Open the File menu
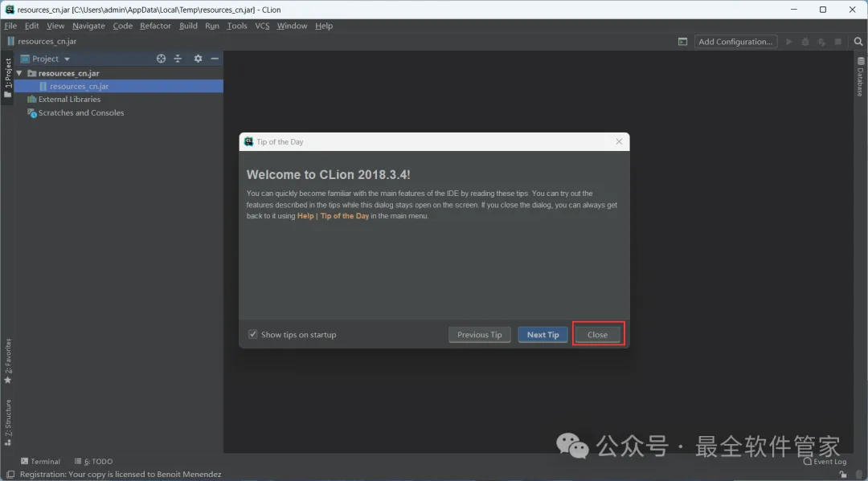Image resolution: width=868 pixels, height=481 pixels. (10, 26)
